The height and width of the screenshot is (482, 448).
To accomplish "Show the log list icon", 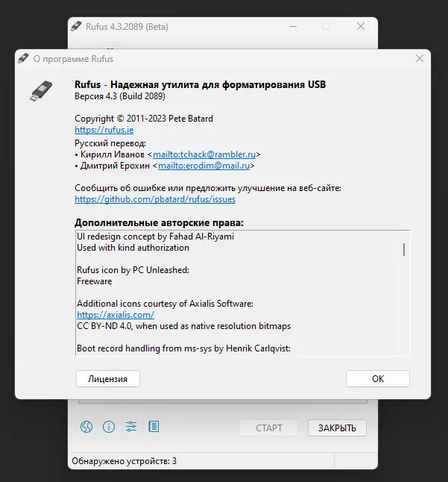I will [x=154, y=427].
